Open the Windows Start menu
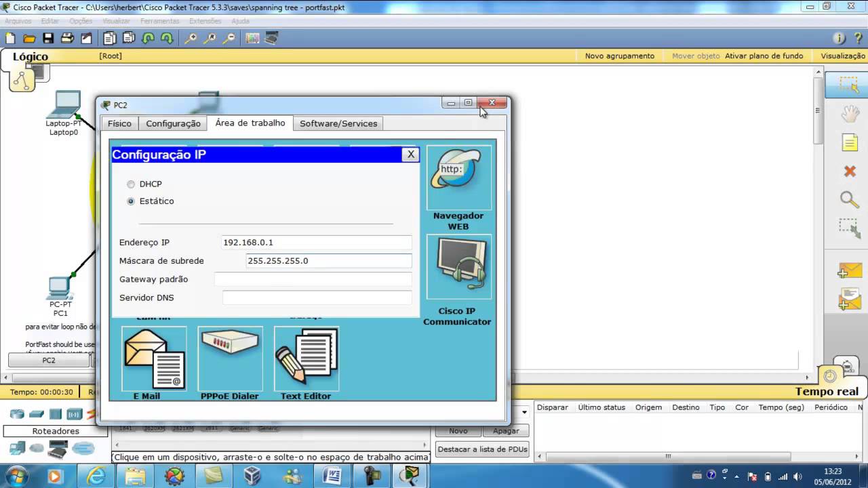Image resolution: width=868 pixels, height=488 pixels. [x=16, y=475]
